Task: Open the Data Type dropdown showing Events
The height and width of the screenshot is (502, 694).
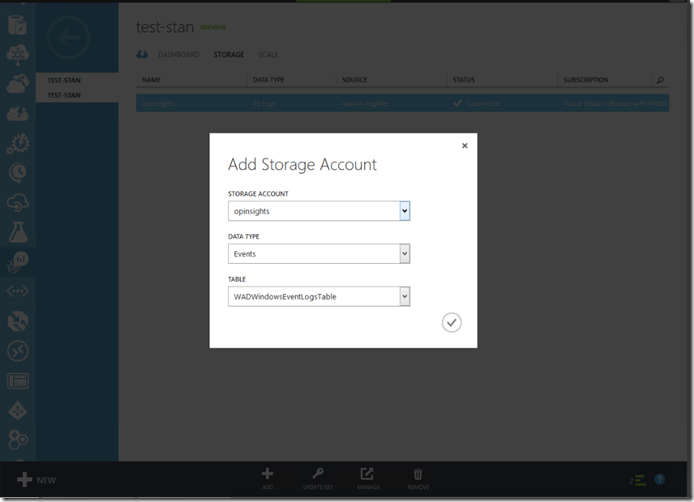Action: (404, 254)
